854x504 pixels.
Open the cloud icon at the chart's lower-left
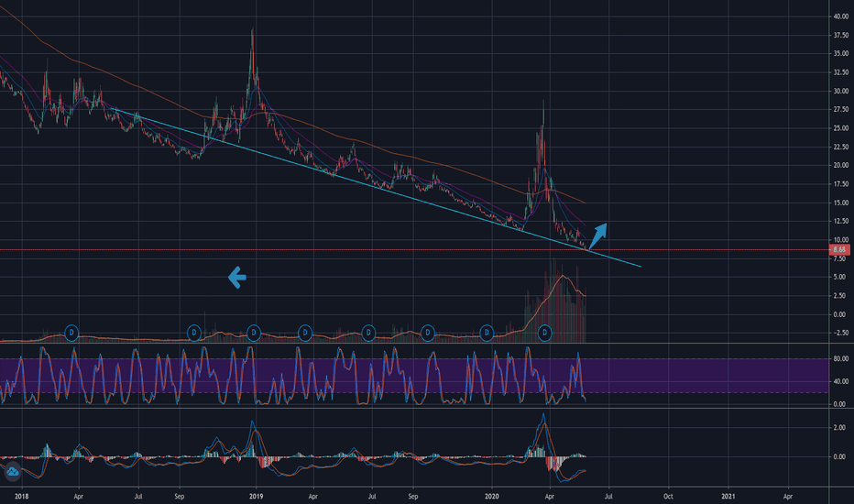(x=12, y=472)
